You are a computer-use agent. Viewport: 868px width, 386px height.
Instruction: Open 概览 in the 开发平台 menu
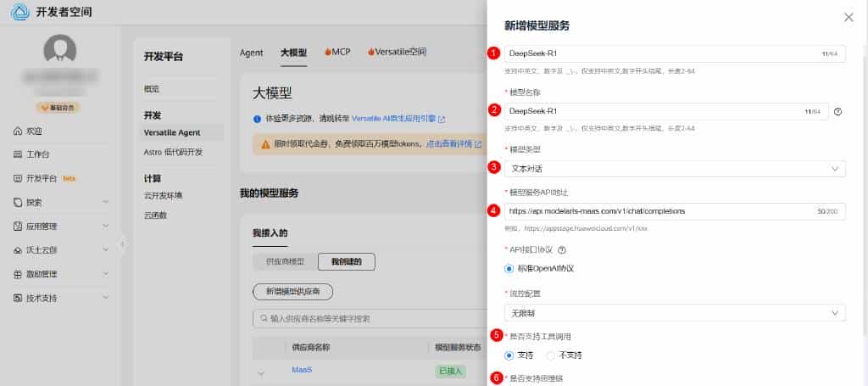pyautogui.click(x=152, y=89)
